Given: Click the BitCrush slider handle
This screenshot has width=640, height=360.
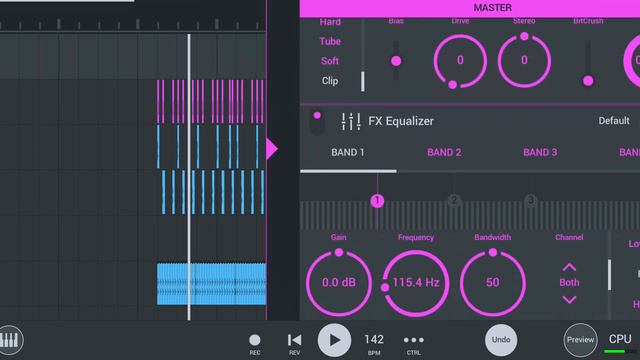Looking at the screenshot, I should (x=588, y=81).
